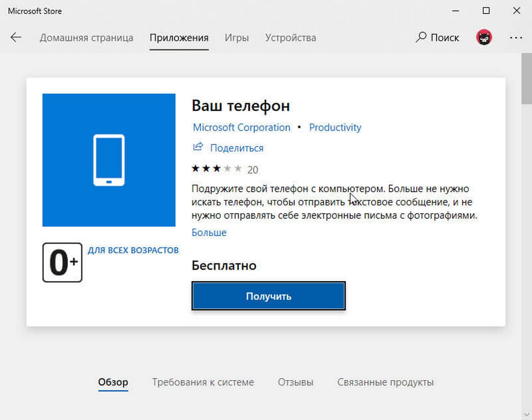Expand the description with Больше

(x=209, y=233)
